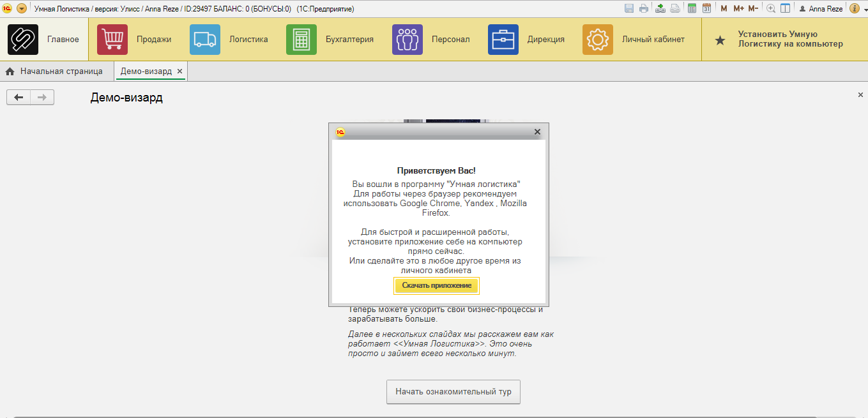Viewport: 868px width, 418px height.
Task: Close the Демо-визард tab
Action: click(179, 71)
